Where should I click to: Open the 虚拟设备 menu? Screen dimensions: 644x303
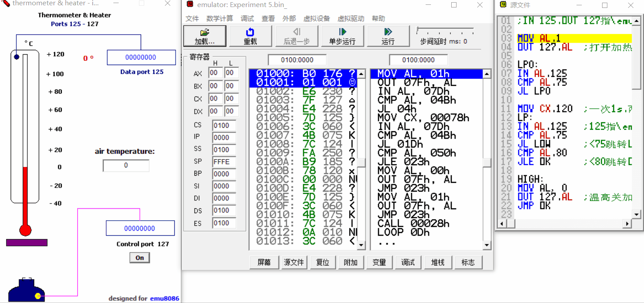coord(316,18)
